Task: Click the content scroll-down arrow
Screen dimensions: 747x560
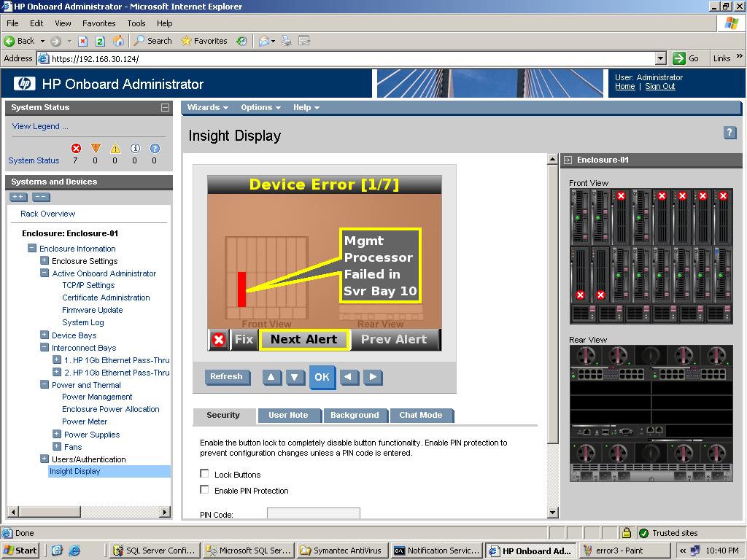Action: coord(553,513)
